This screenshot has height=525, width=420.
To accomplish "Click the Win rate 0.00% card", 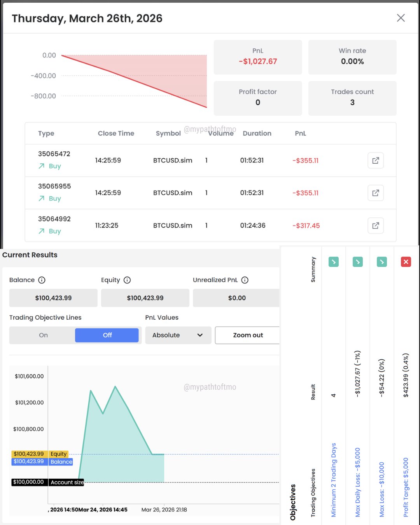I will point(352,57).
